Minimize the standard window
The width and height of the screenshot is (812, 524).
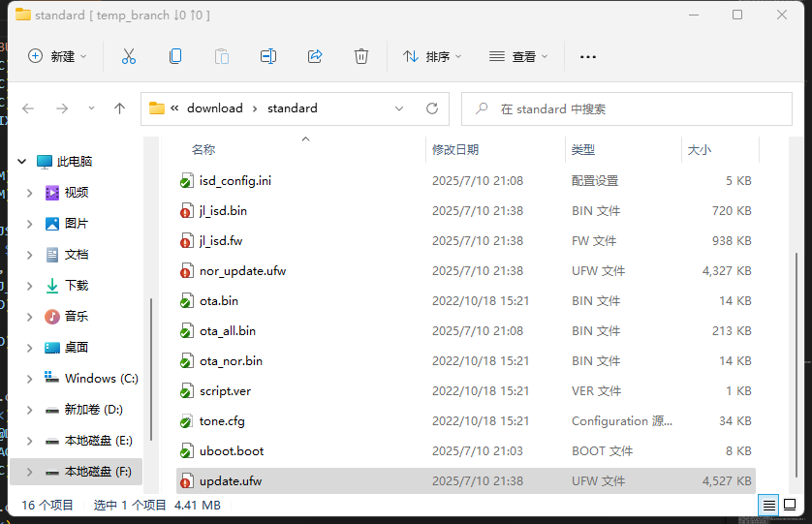pos(694,15)
